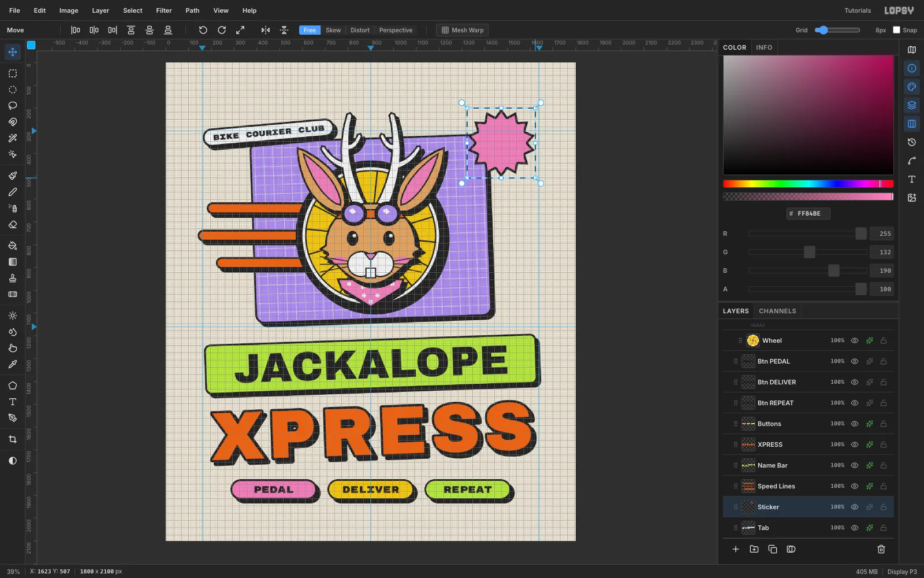Open the History panel icon

(x=912, y=142)
